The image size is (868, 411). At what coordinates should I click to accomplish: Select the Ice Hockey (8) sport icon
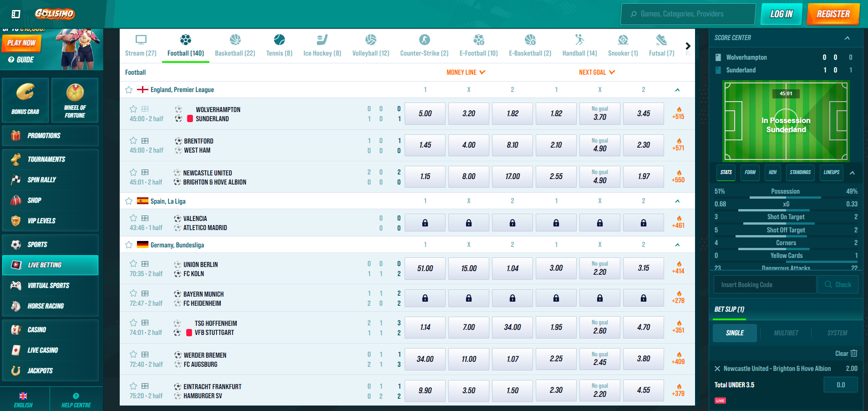pos(322,40)
